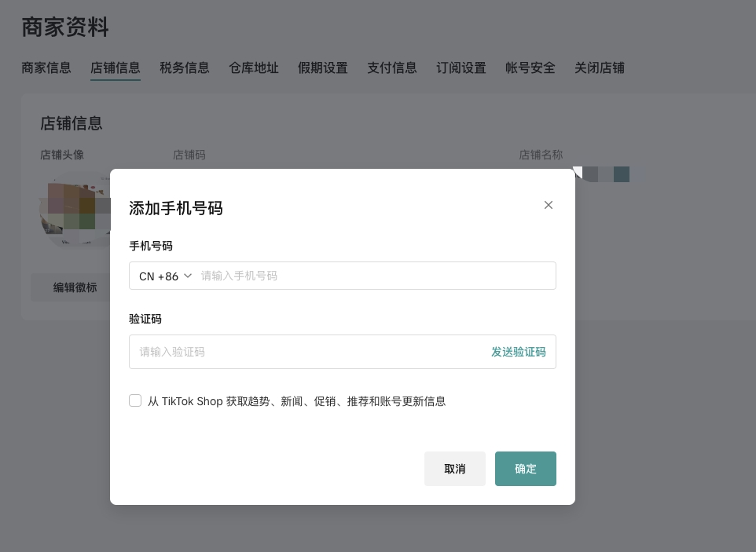The height and width of the screenshot is (552, 756).
Task: Switch to the 支付信息 tab
Action: 392,68
